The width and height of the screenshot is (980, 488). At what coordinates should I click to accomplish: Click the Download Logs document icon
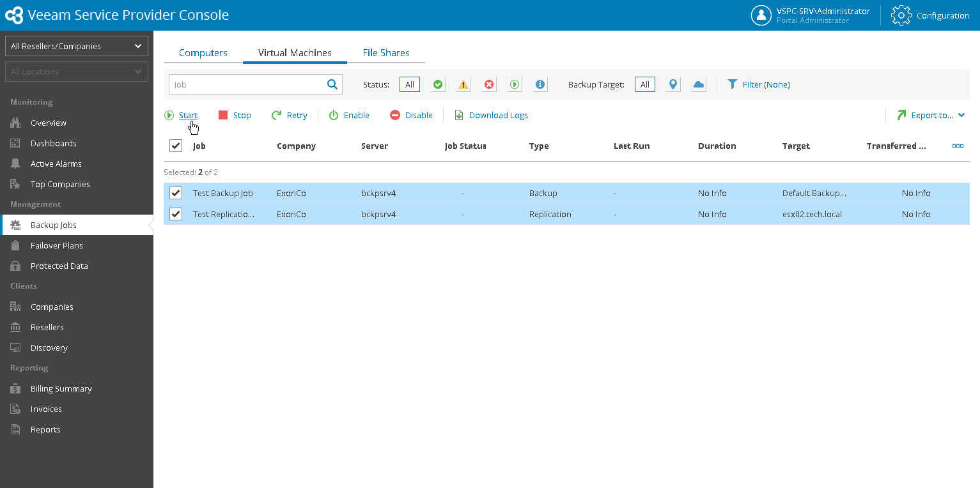tap(459, 115)
